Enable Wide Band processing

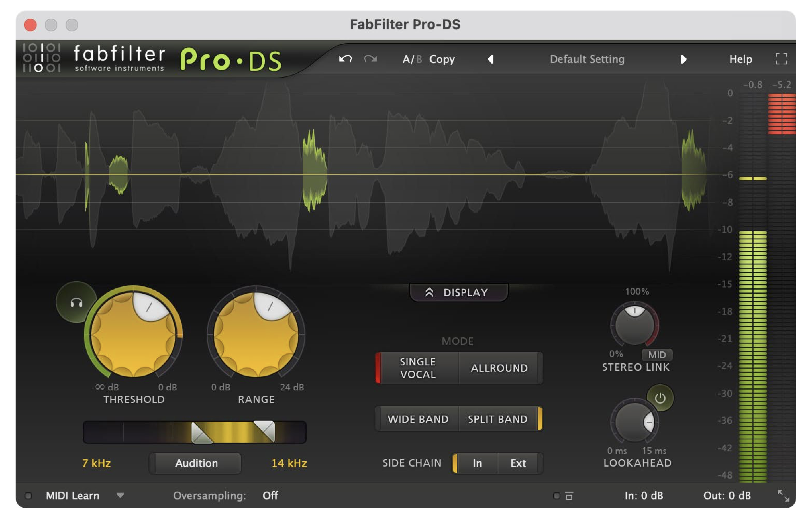point(417,419)
